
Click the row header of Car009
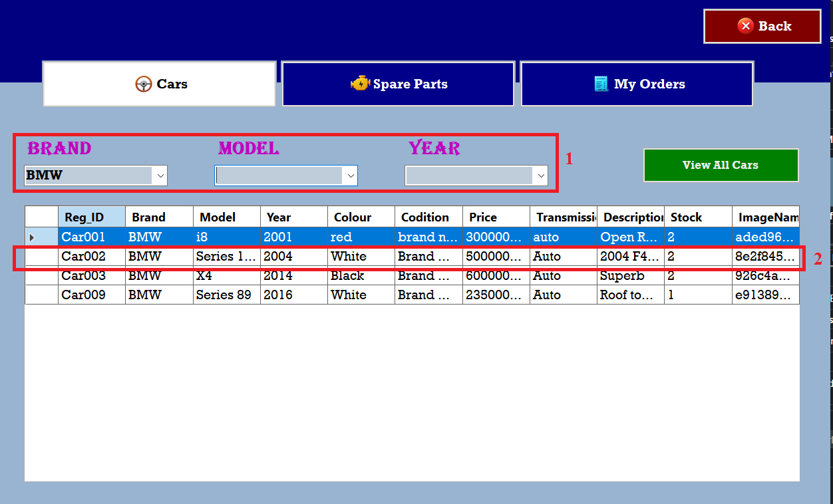click(41, 295)
